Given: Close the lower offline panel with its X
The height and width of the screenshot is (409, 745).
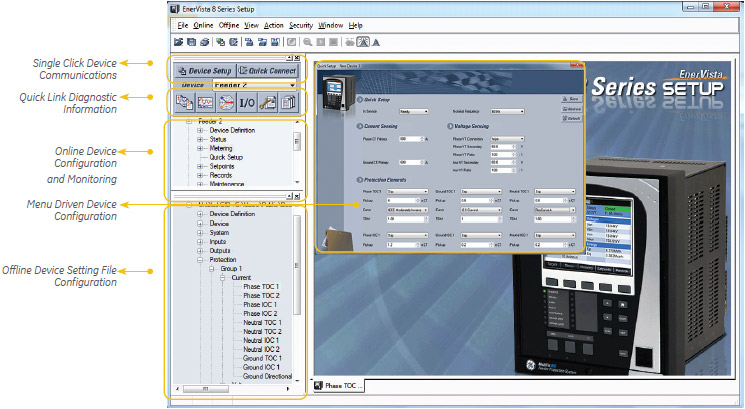Looking at the screenshot, I should (x=297, y=196).
